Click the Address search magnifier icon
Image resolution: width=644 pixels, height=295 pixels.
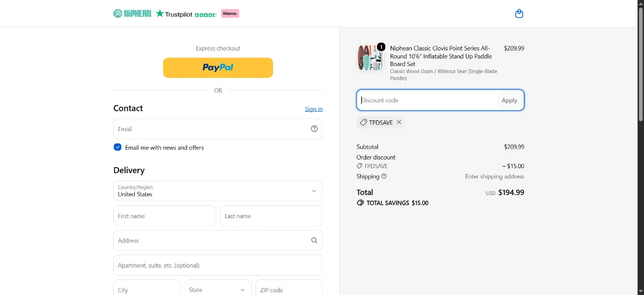tap(314, 241)
